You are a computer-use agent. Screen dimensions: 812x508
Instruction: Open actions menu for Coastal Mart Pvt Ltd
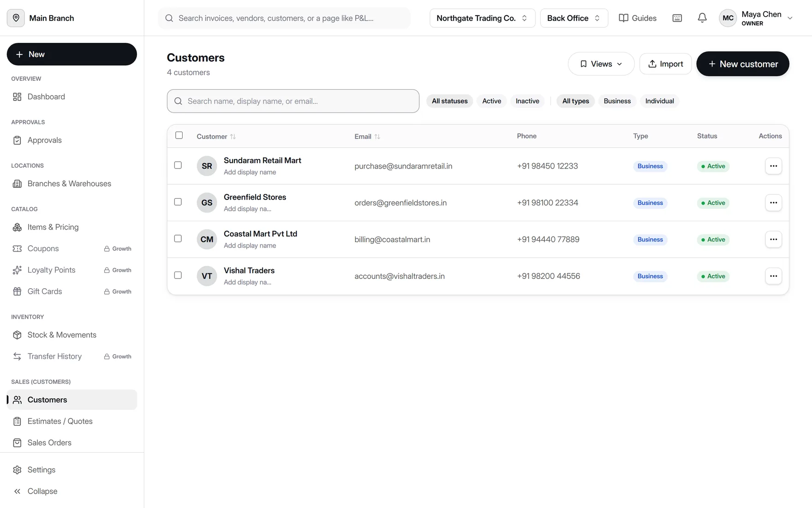773,239
